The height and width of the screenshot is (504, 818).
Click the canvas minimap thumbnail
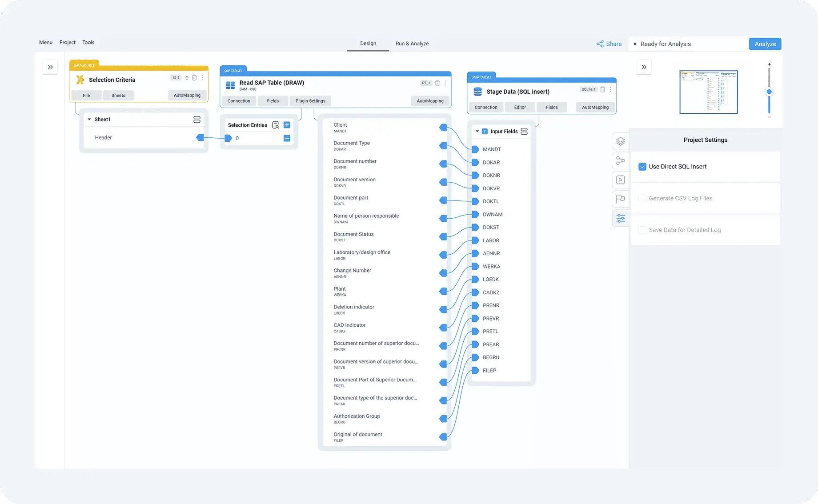click(708, 92)
